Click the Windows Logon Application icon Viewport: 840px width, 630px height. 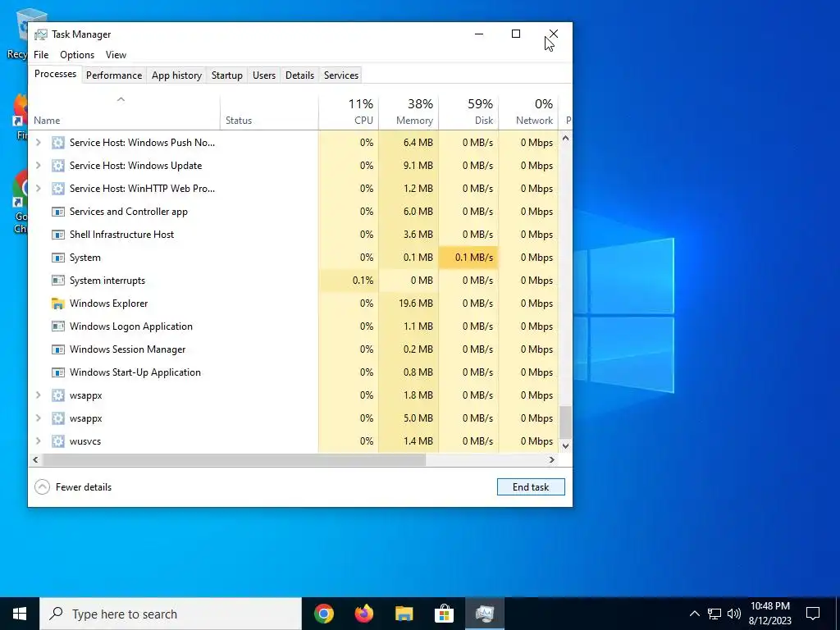point(58,326)
